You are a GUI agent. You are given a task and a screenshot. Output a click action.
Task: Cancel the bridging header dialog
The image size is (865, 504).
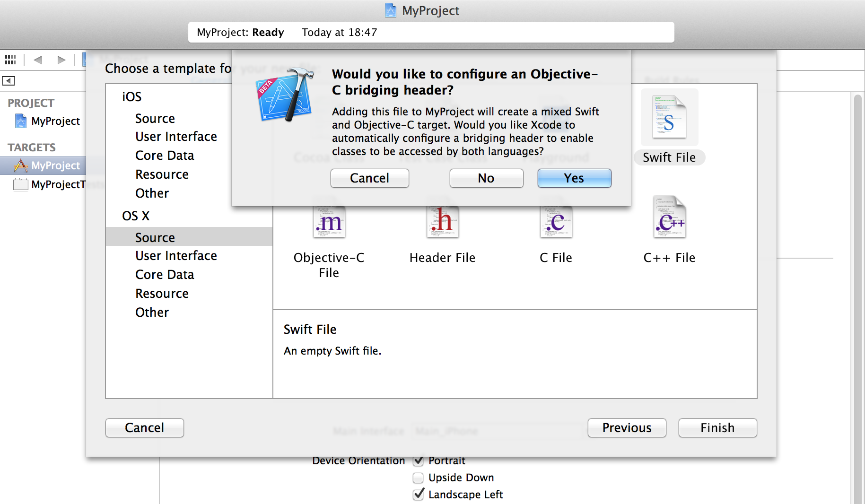[369, 178]
